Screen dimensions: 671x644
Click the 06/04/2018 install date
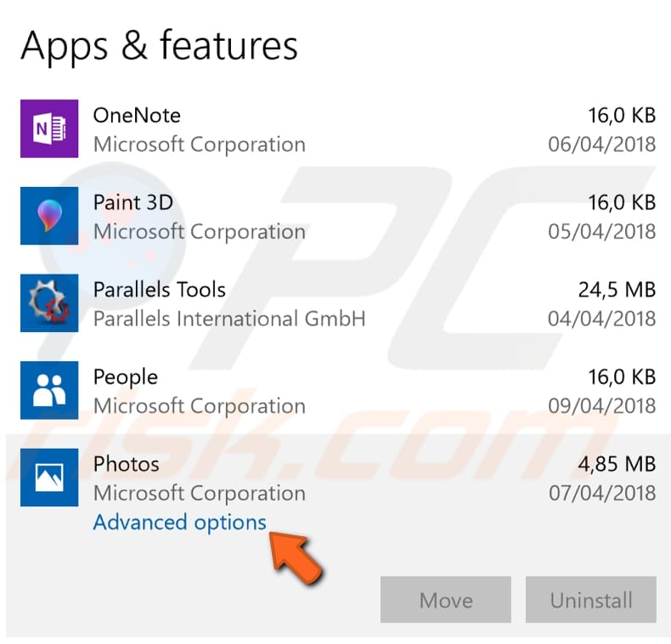coord(602,144)
